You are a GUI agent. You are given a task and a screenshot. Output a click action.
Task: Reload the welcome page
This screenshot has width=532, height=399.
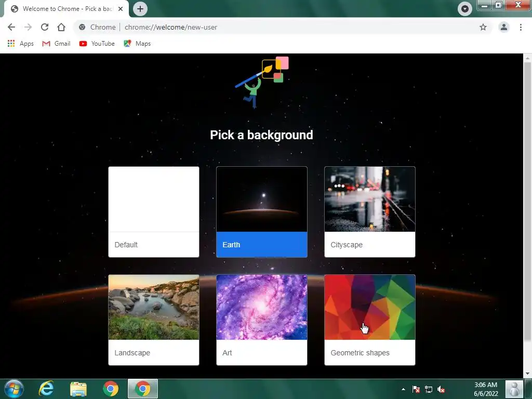pos(45,27)
